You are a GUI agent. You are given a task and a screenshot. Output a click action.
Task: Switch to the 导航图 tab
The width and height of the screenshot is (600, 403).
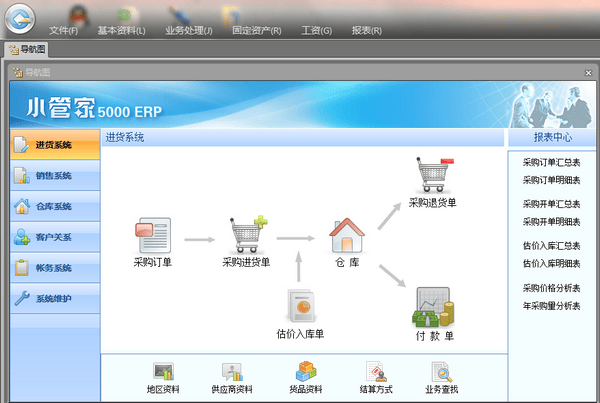point(27,48)
